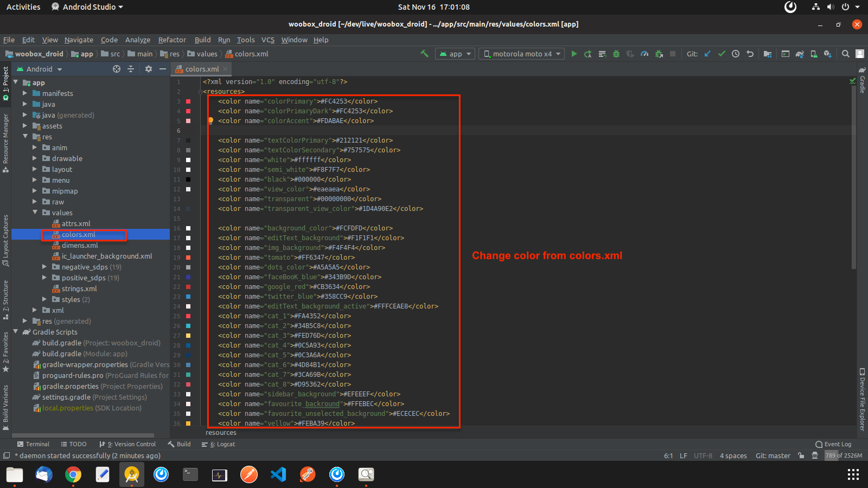Toggle file read-only lock in status bar

[x=801, y=455]
